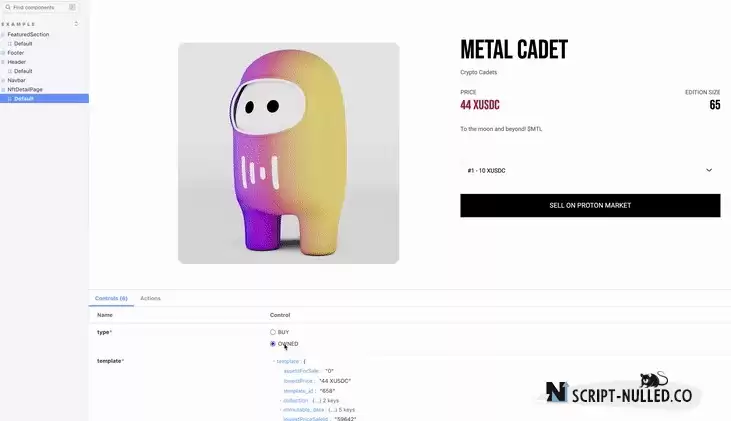731x421 pixels.
Task: Click the Navbar component icon
Action: (3, 80)
